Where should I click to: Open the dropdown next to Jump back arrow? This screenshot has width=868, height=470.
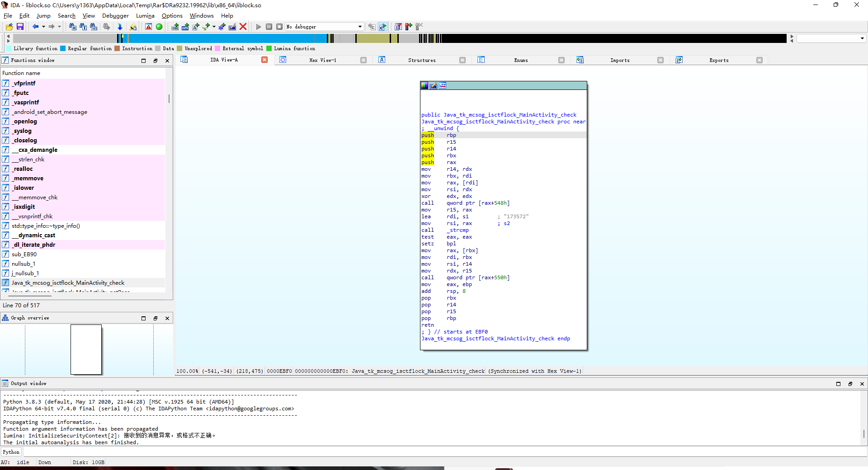pyautogui.click(x=43, y=27)
